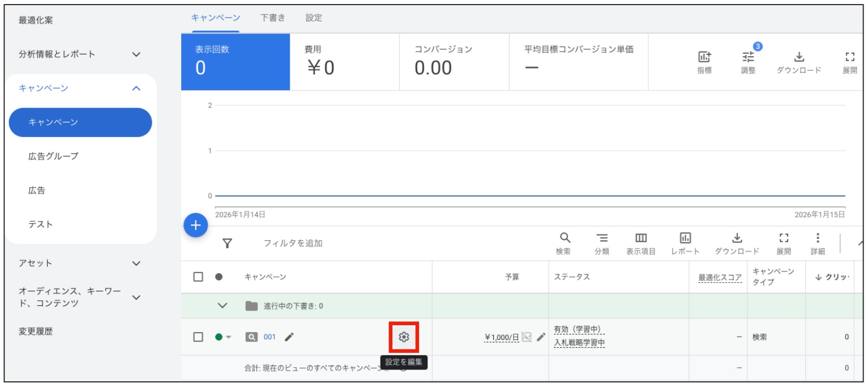This screenshot has width=868, height=387.
Task: Click the 分類 segment icon
Action: [601, 239]
